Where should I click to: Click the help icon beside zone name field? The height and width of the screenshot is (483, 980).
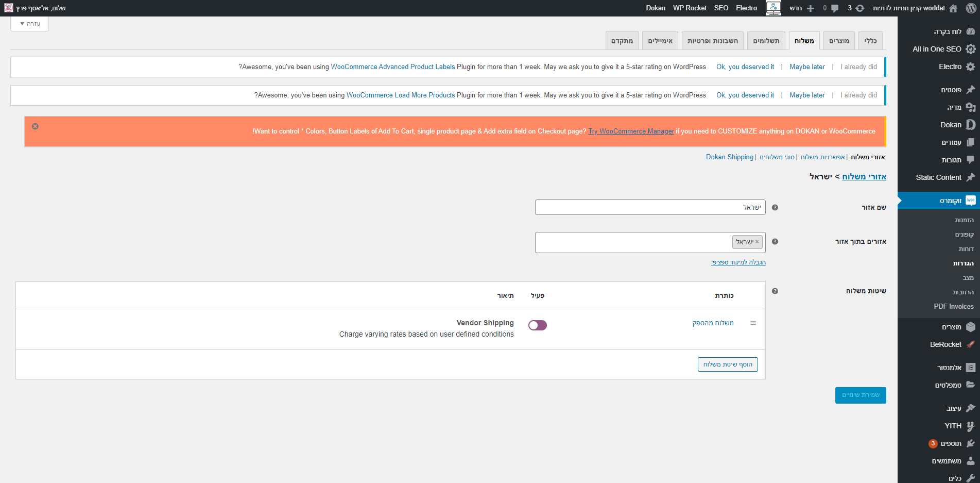click(x=775, y=208)
